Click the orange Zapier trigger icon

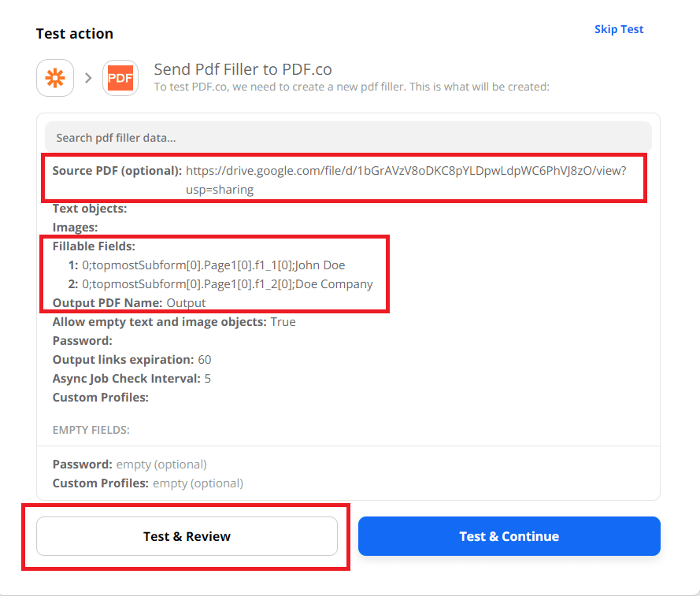point(55,78)
